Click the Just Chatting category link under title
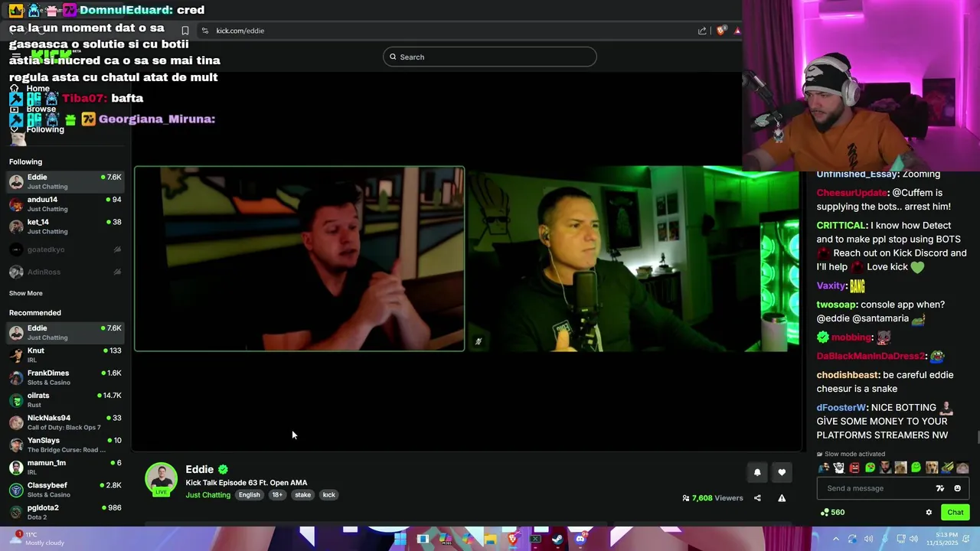The width and height of the screenshot is (980, 551). point(207,495)
